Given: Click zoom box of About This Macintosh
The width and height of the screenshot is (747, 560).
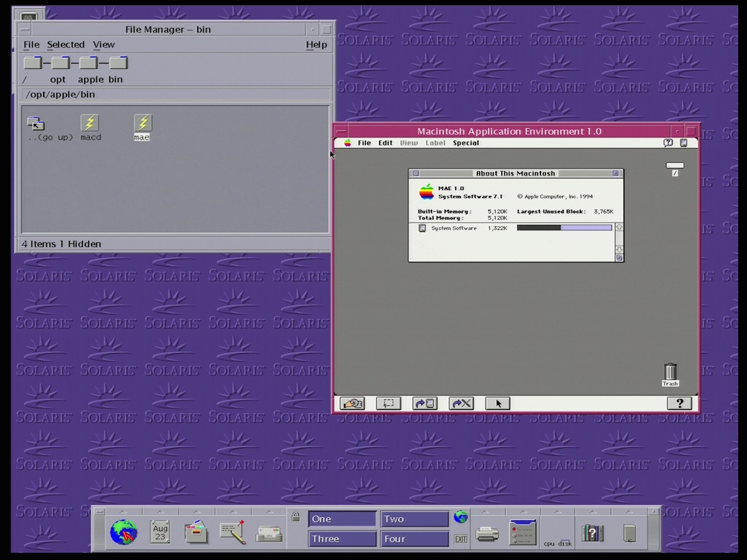Looking at the screenshot, I should [x=615, y=173].
